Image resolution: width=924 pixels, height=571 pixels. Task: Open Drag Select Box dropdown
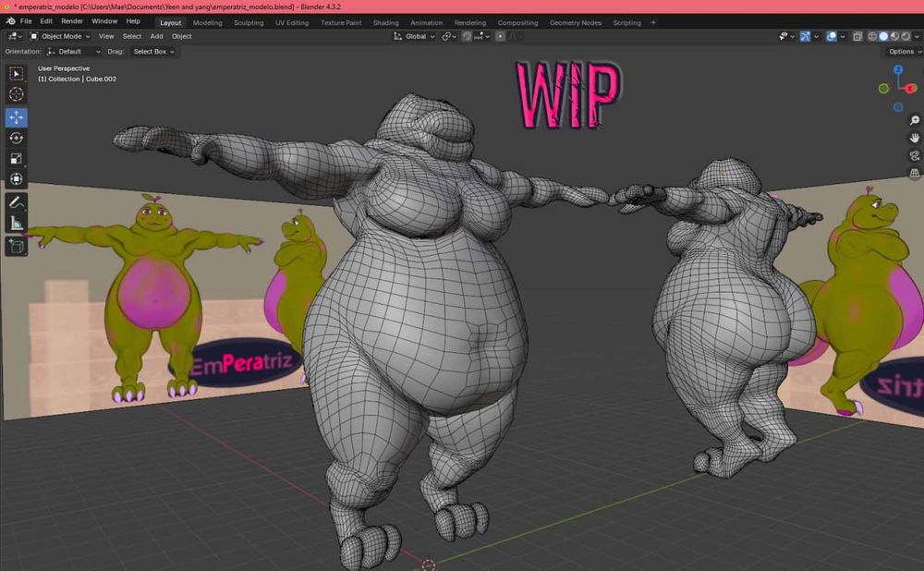[x=153, y=52]
